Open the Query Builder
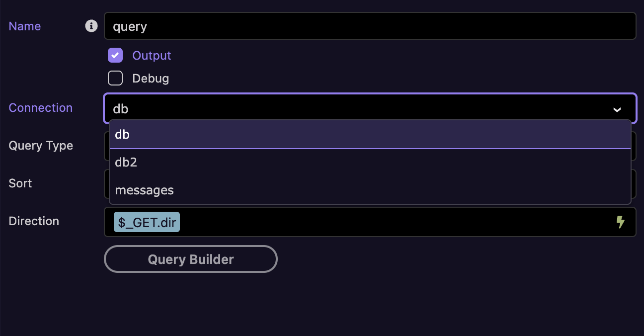This screenshot has height=336, width=644. (x=191, y=259)
